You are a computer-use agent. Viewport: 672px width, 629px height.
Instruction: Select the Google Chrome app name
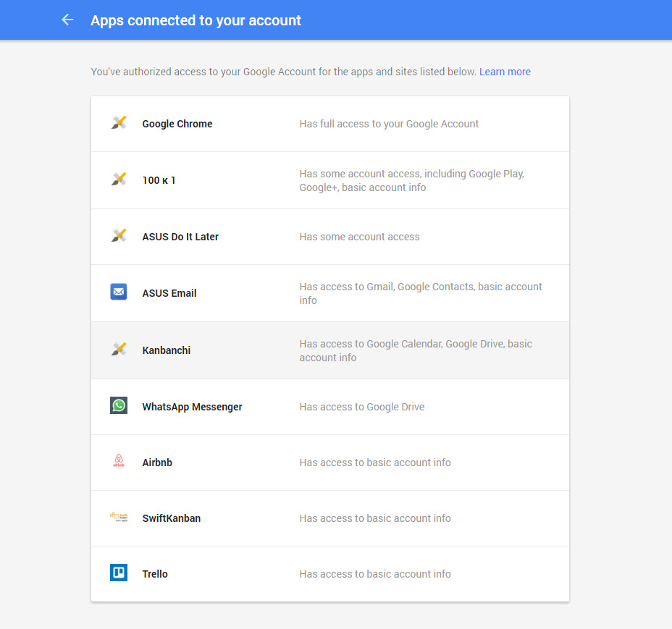point(177,124)
